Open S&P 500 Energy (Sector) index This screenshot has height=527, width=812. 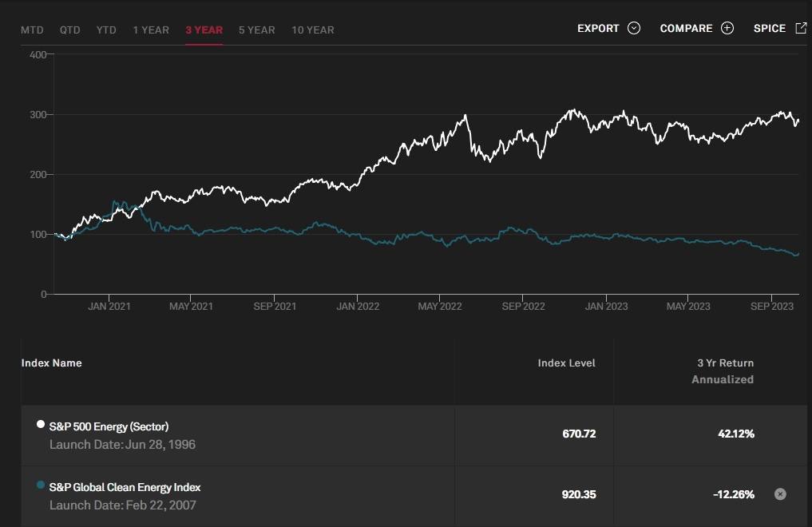tap(109, 426)
